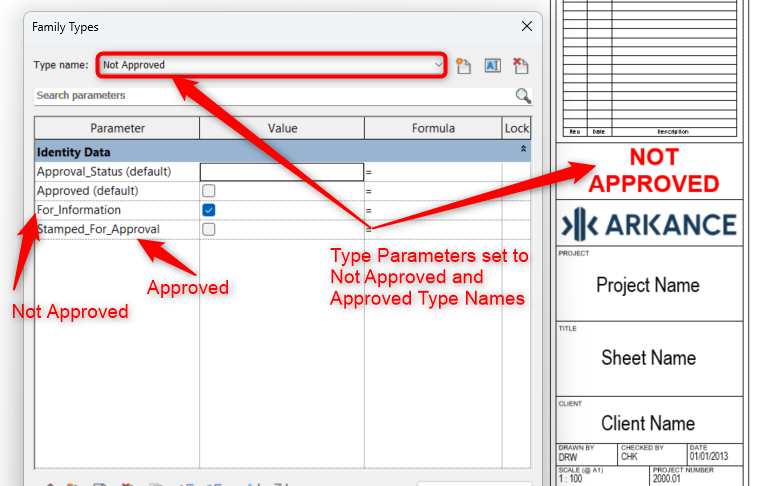Click the Lock column header

pos(517,128)
